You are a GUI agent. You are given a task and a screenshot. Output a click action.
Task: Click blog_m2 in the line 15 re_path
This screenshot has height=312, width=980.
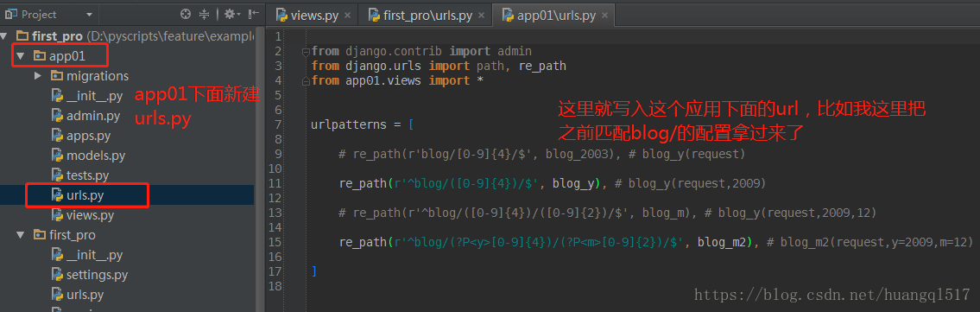[723, 242]
